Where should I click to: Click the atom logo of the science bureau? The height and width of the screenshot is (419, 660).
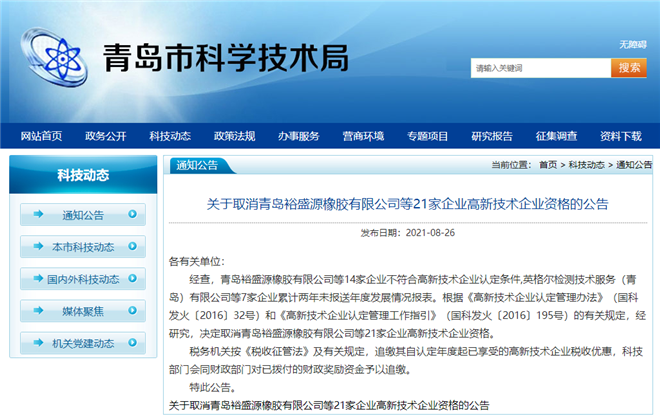tap(54, 57)
